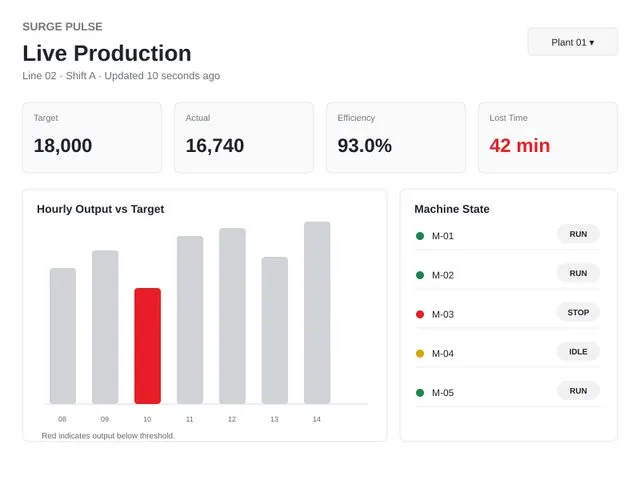Click the M-01 machine label
The image size is (640, 480).
pos(442,236)
